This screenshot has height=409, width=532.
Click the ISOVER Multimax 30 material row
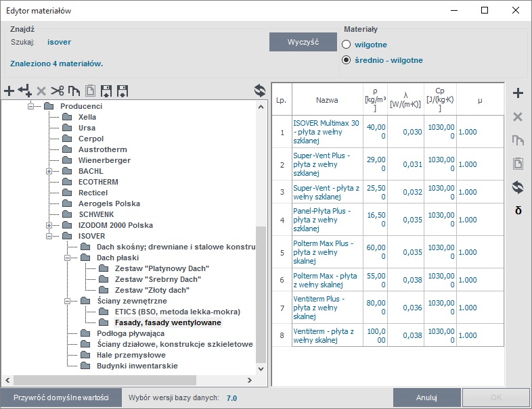[x=388, y=132]
